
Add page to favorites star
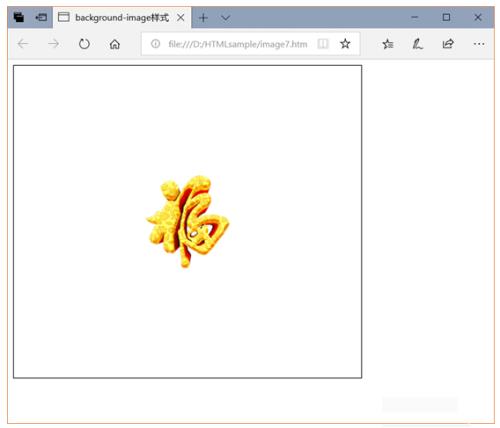[345, 44]
